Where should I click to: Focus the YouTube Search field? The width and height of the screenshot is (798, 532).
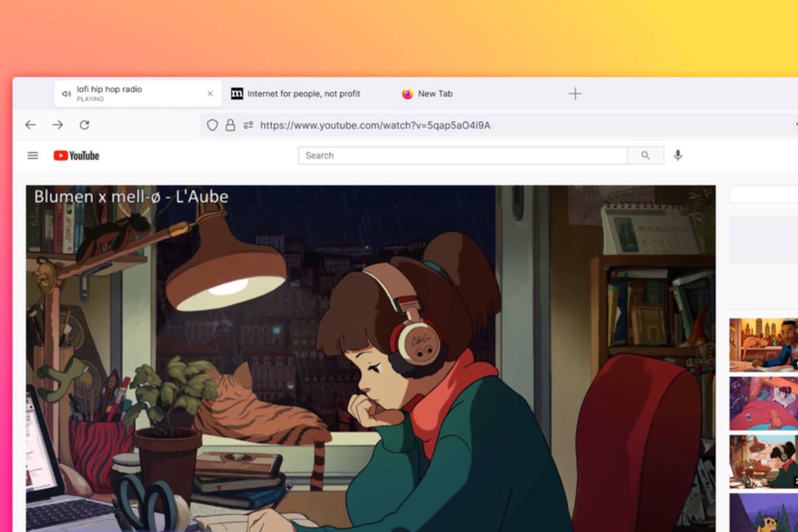tap(463, 156)
